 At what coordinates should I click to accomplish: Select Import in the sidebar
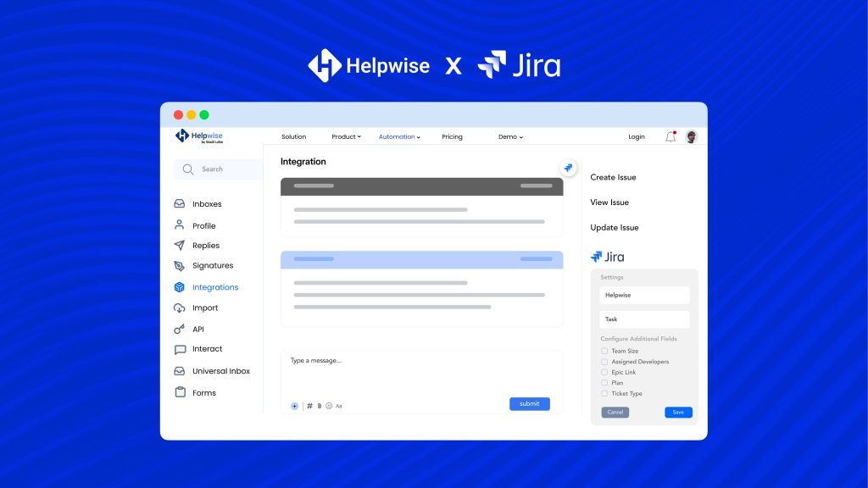(x=205, y=308)
